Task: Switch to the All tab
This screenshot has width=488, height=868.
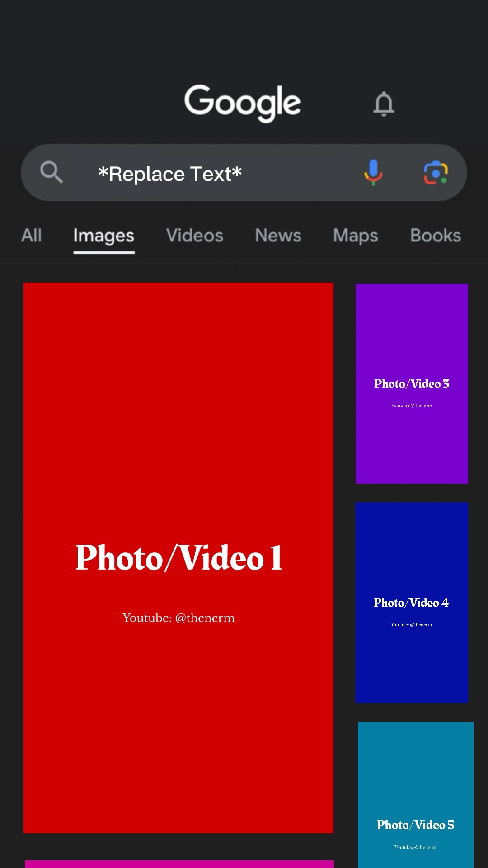Action: (x=32, y=236)
